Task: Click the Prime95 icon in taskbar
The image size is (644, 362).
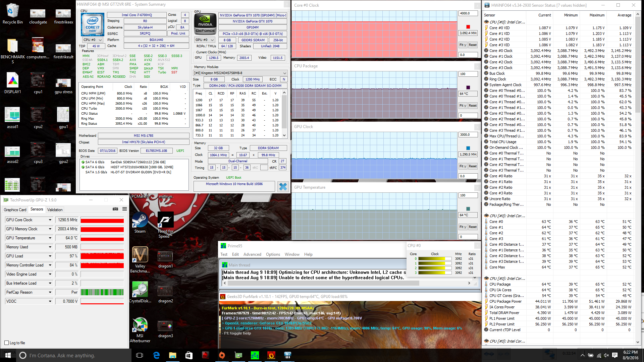Action: click(255, 355)
